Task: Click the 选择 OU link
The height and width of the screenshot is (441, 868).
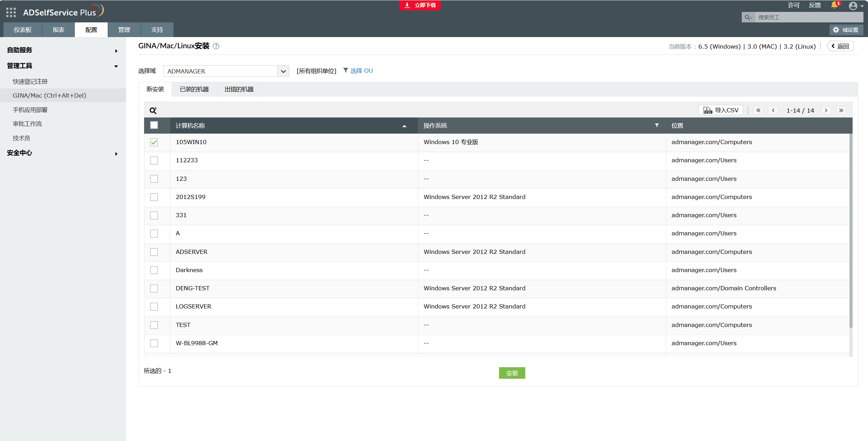Action: [361, 71]
